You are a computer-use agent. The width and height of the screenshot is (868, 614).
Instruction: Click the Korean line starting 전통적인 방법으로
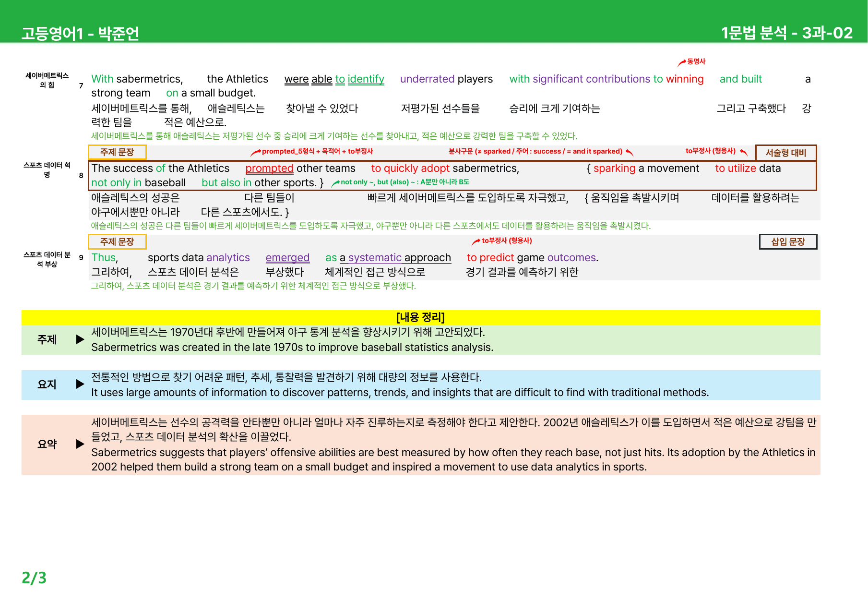(286, 377)
